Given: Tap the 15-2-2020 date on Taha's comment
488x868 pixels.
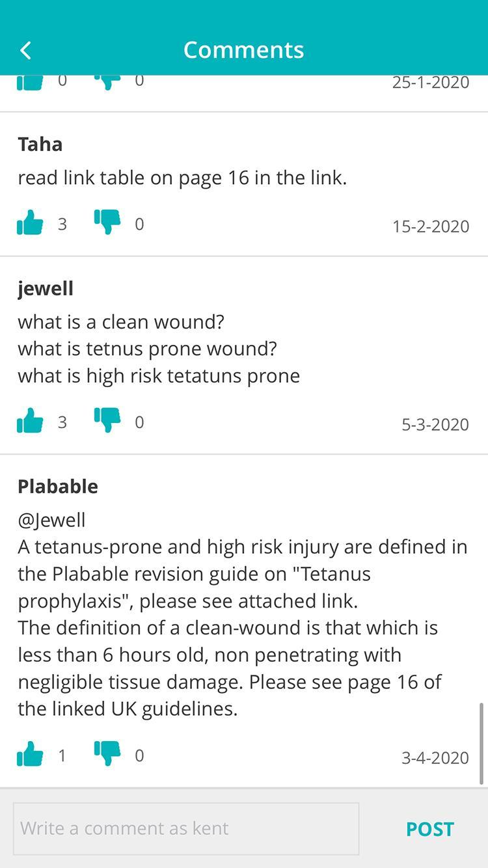Looking at the screenshot, I should tap(431, 226).
